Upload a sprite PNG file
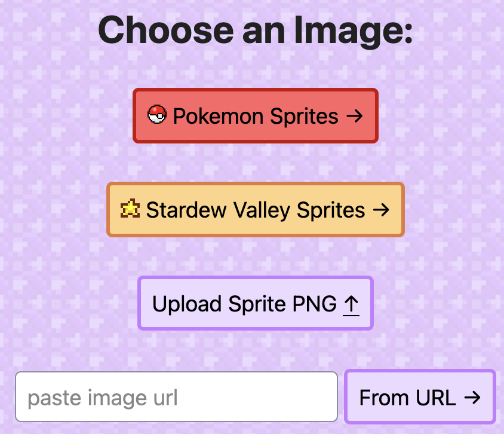 [x=256, y=303]
